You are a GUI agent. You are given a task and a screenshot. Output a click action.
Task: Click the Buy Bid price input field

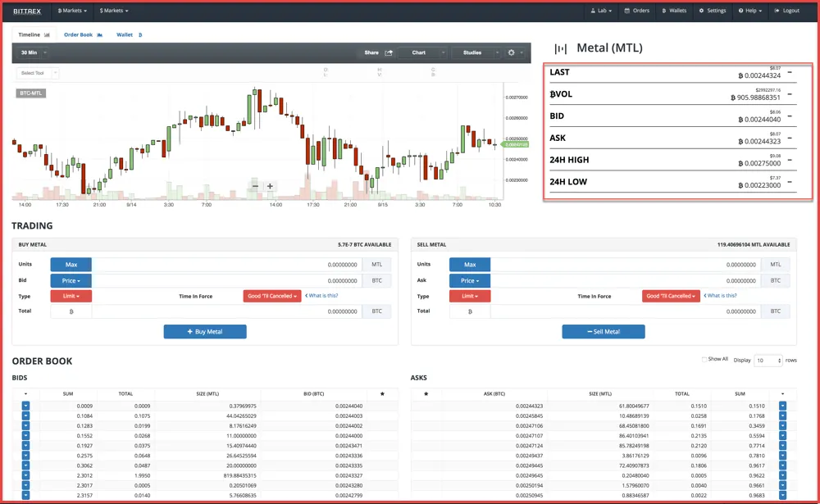pos(227,281)
